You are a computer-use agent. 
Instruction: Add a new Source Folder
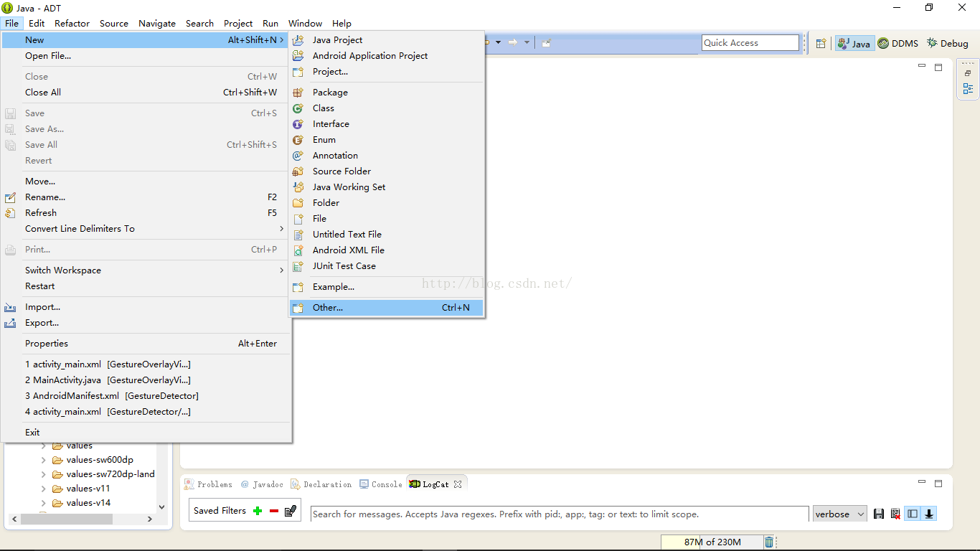click(387, 171)
